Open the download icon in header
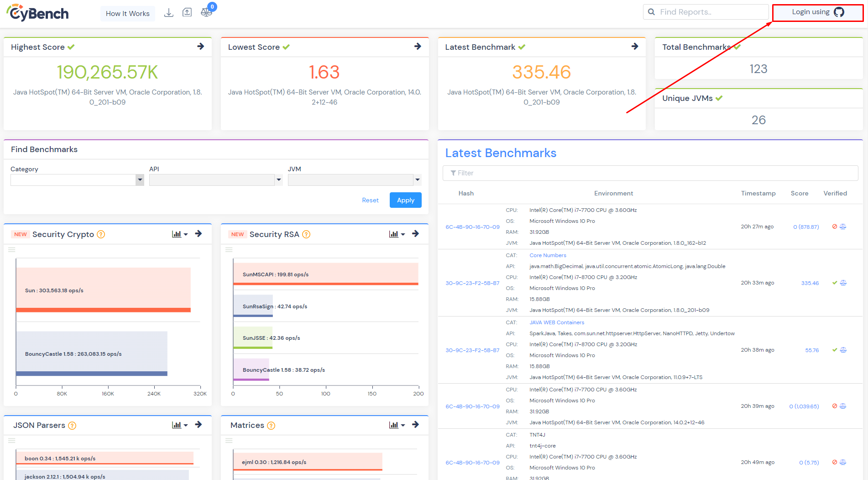 [x=169, y=13]
